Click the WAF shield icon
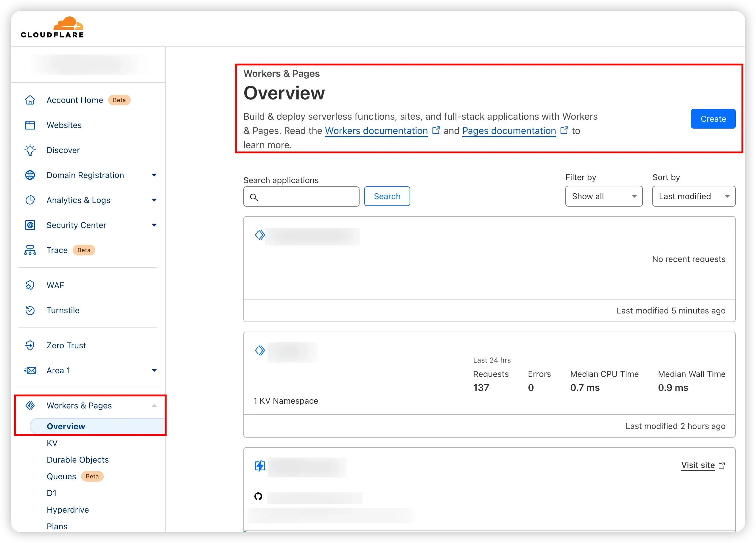Image resolution: width=756 pixels, height=543 pixels. click(x=30, y=285)
